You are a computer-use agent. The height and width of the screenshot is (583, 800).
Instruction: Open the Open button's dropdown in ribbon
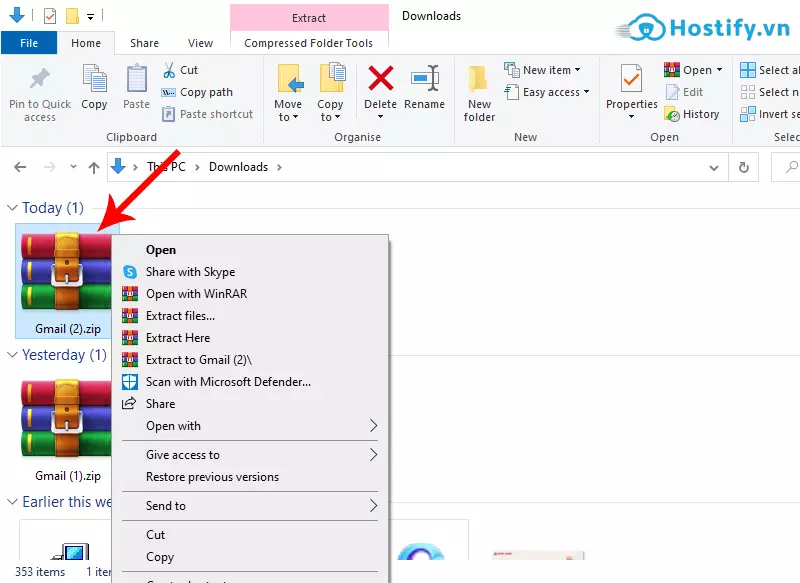pos(719,70)
